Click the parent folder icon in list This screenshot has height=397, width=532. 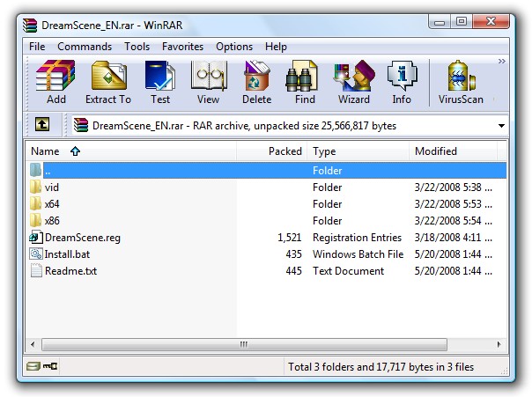tap(35, 170)
